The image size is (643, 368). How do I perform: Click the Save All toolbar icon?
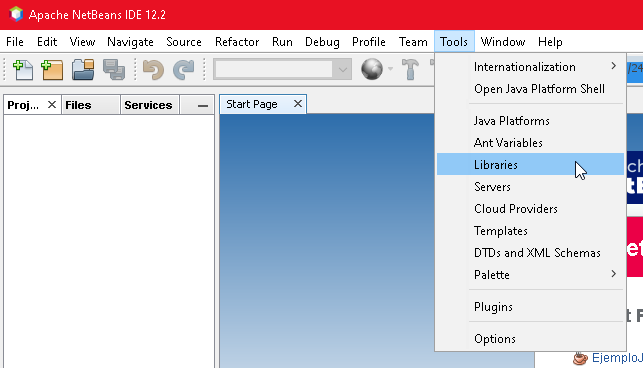click(x=114, y=69)
